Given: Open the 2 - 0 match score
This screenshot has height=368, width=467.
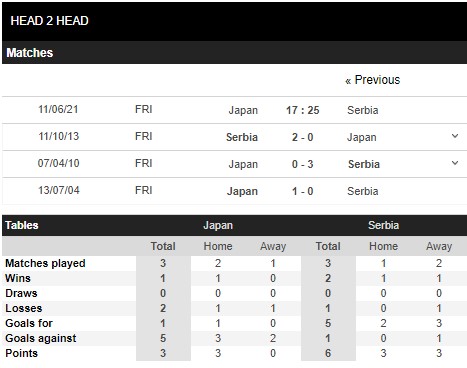Looking at the screenshot, I should coord(302,137).
